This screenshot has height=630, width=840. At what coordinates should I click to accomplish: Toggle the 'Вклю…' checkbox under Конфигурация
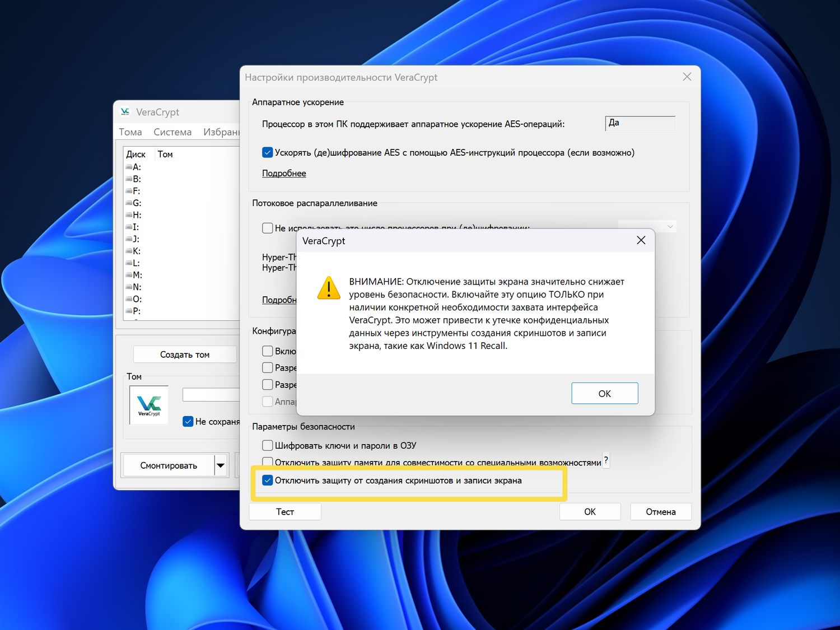[268, 351]
